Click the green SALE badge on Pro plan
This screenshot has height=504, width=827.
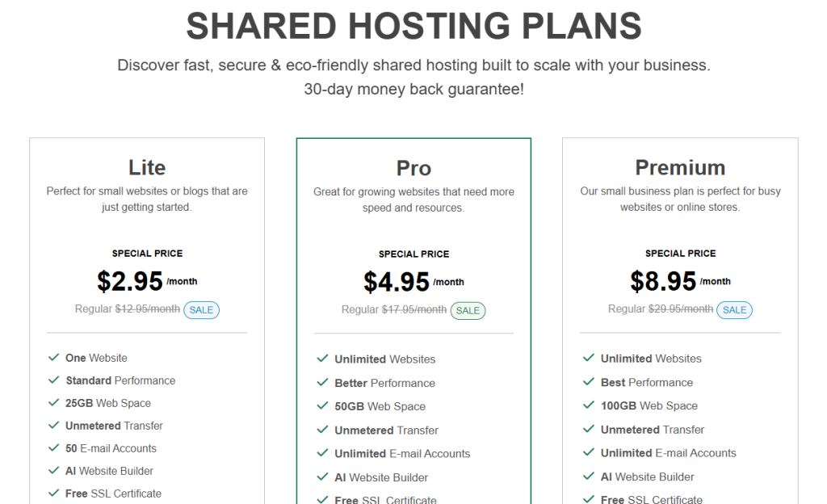pyautogui.click(x=468, y=310)
